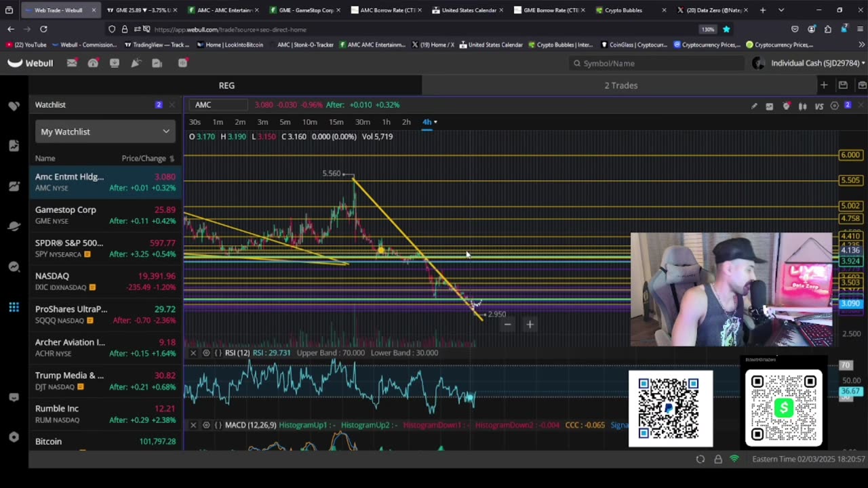Close the MACD indicator panel

[x=193, y=425]
